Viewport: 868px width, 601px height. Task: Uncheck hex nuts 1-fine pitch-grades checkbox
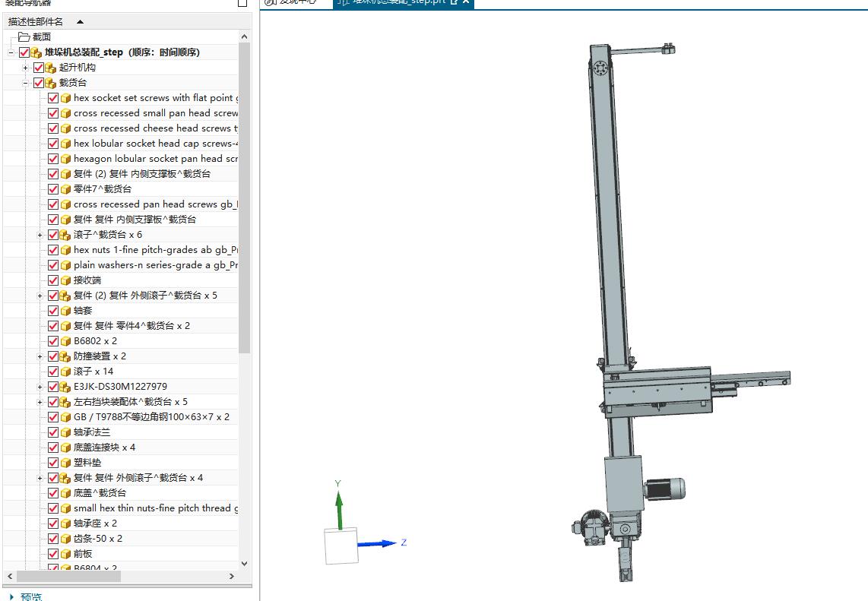click(53, 250)
